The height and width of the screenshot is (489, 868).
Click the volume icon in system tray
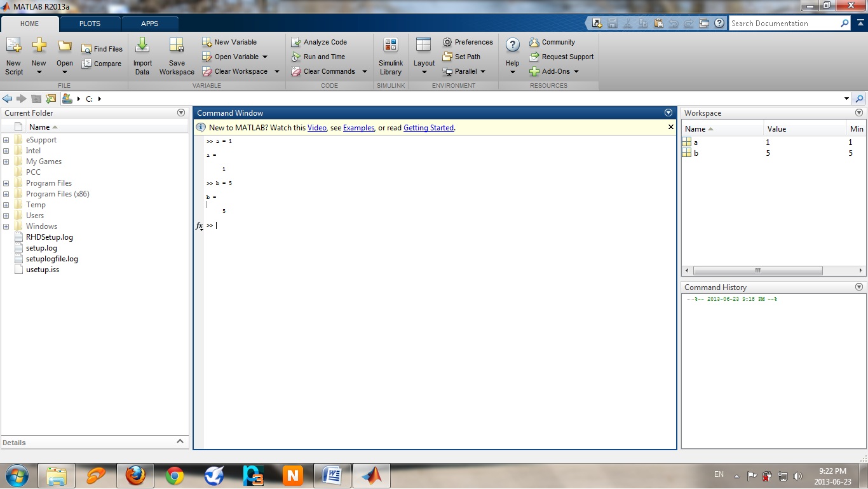point(797,476)
